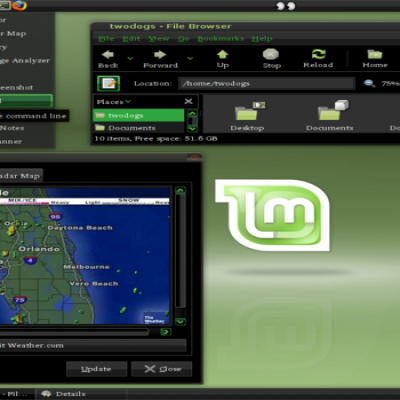
Task: Launch Firefox from the top panel
Action: 19,5
